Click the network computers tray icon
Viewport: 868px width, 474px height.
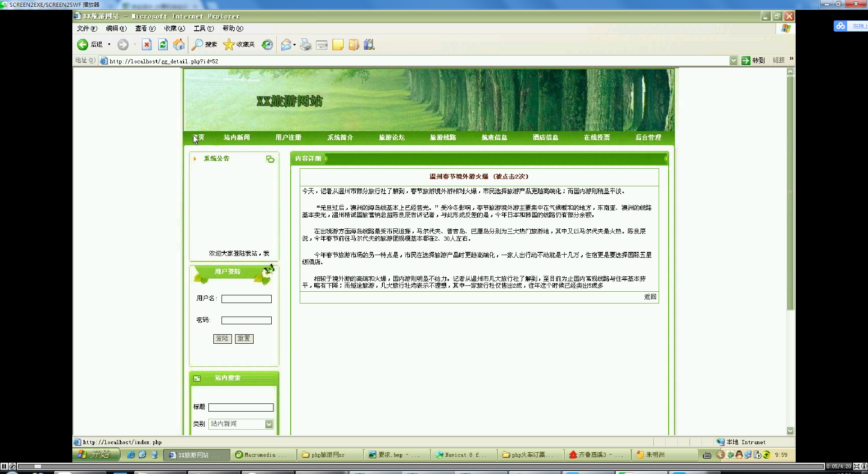pyautogui.click(x=748, y=455)
